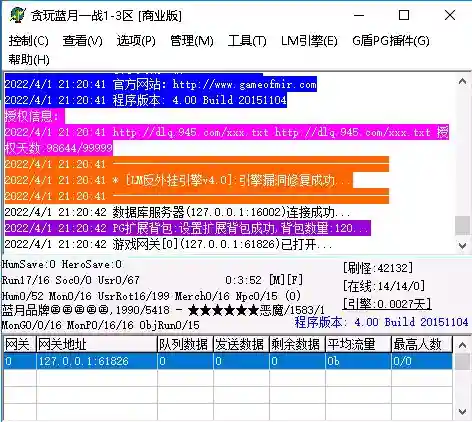Open the LM引擎(E) menu
The image size is (472, 422).
click(309, 41)
